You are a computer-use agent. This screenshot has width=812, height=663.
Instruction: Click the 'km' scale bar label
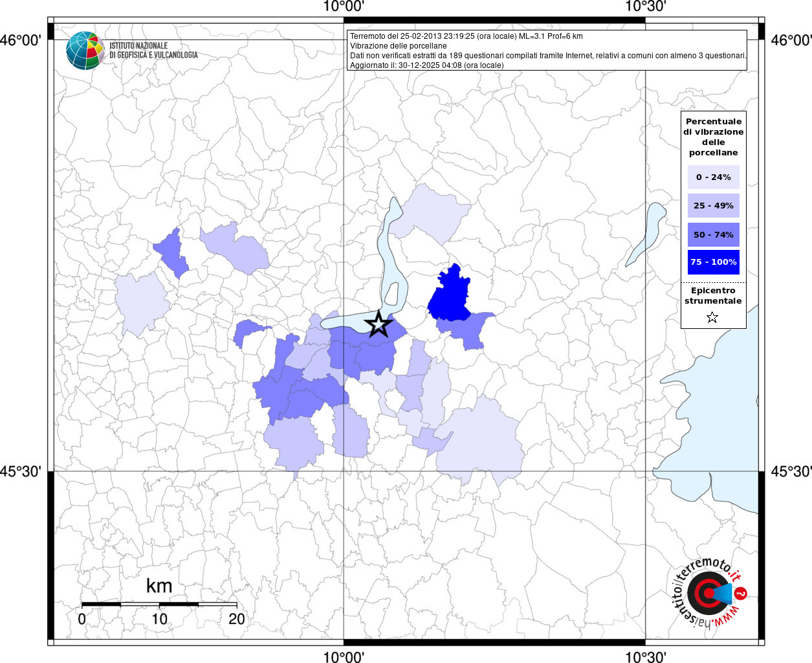(159, 586)
